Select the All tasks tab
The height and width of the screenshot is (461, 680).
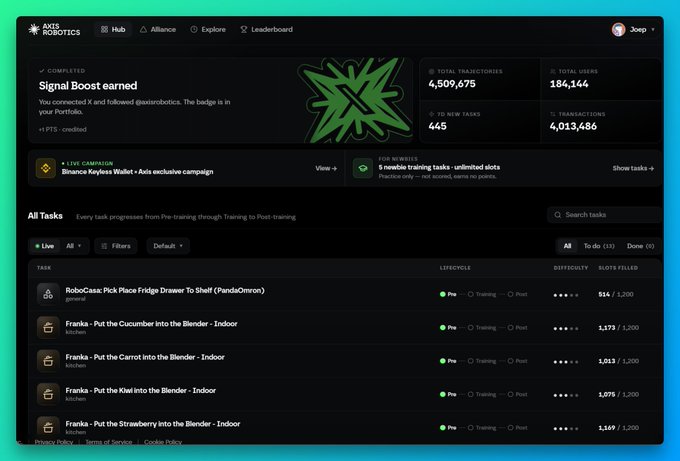(x=567, y=246)
